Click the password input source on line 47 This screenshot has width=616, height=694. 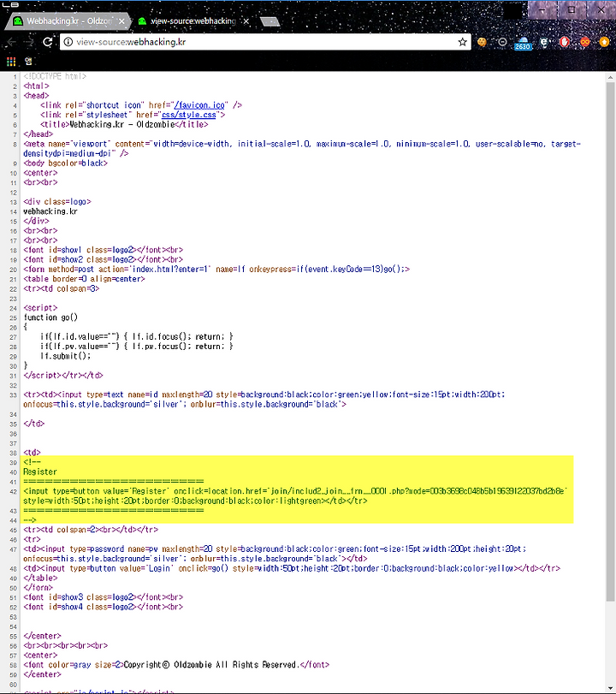tap(275, 554)
